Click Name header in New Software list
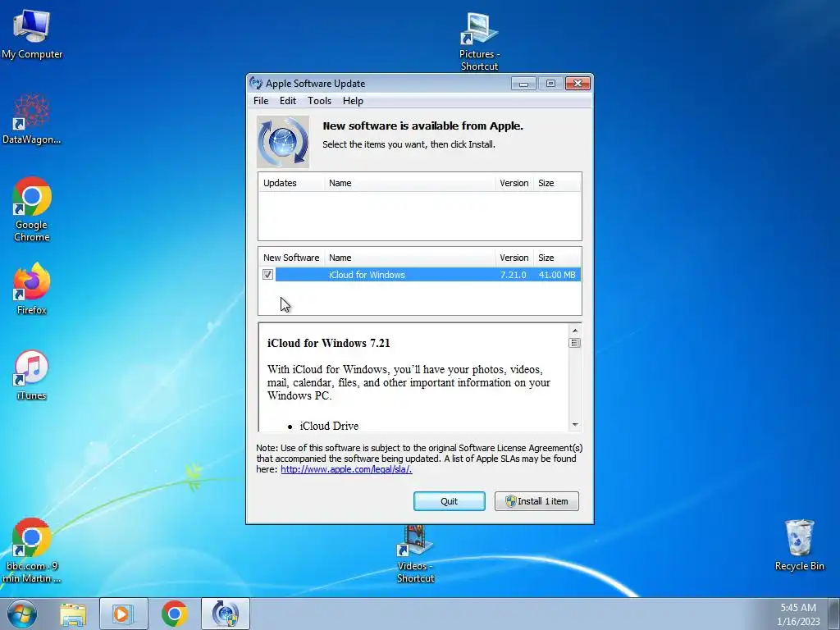 [x=409, y=258]
